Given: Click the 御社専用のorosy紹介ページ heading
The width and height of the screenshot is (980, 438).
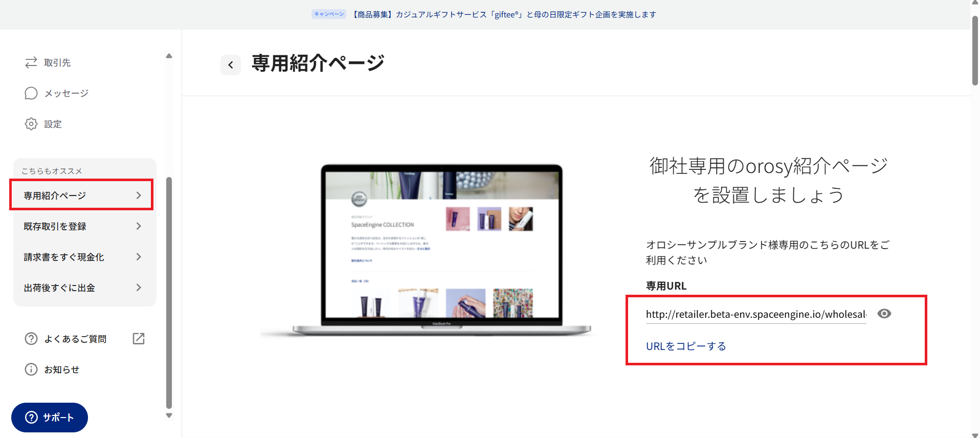Looking at the screenshot, I should (769, 180).
